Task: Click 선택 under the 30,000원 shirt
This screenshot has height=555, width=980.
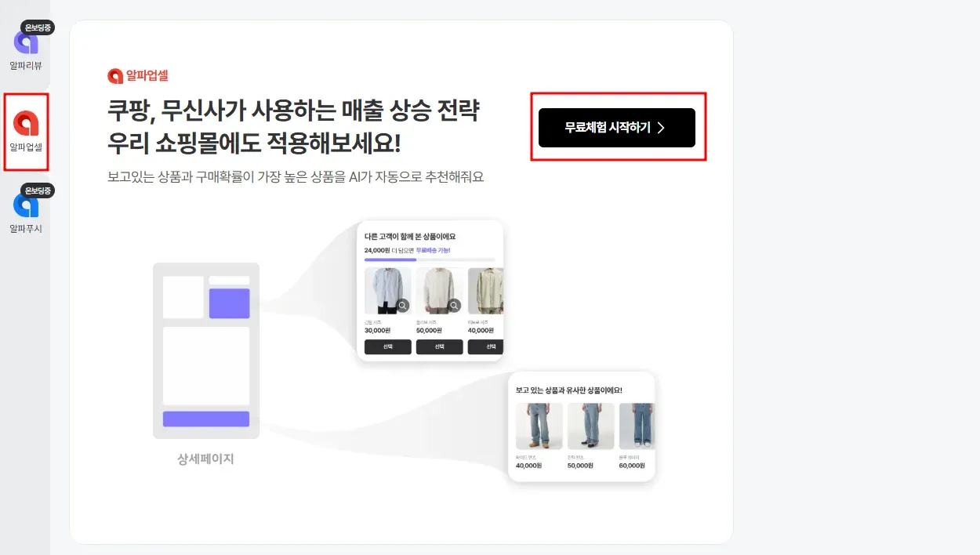Action: coord(388,346)
